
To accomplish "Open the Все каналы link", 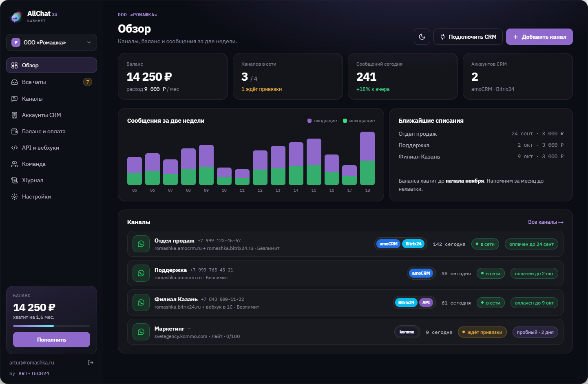I will 546,222.
